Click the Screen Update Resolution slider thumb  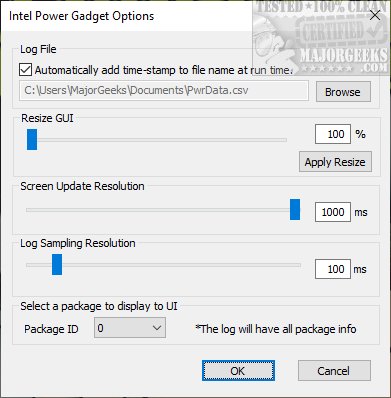click(295, 210)
